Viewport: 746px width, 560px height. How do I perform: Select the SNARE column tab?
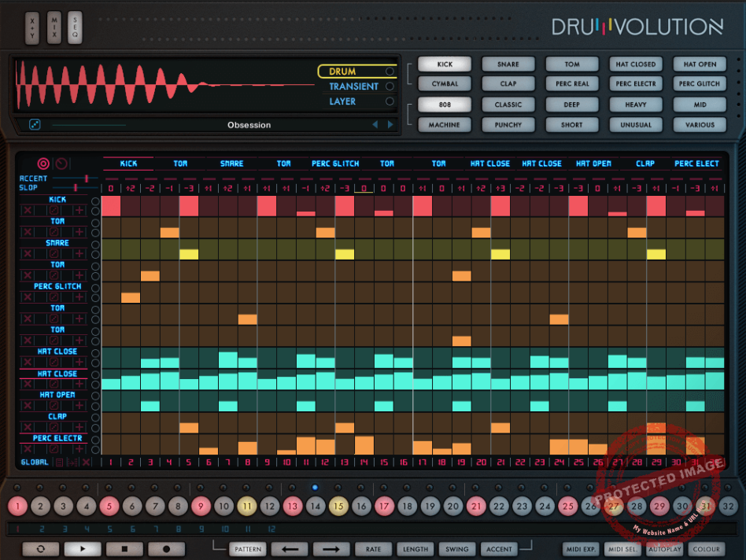[231, 164]
